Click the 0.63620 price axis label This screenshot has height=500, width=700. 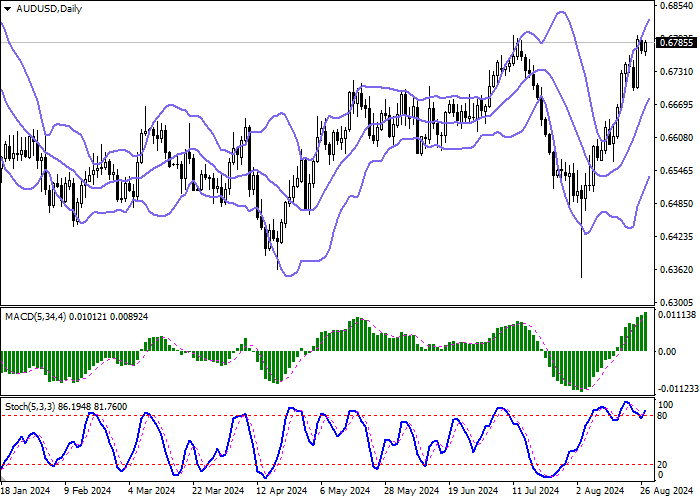(x=676, y=270)
